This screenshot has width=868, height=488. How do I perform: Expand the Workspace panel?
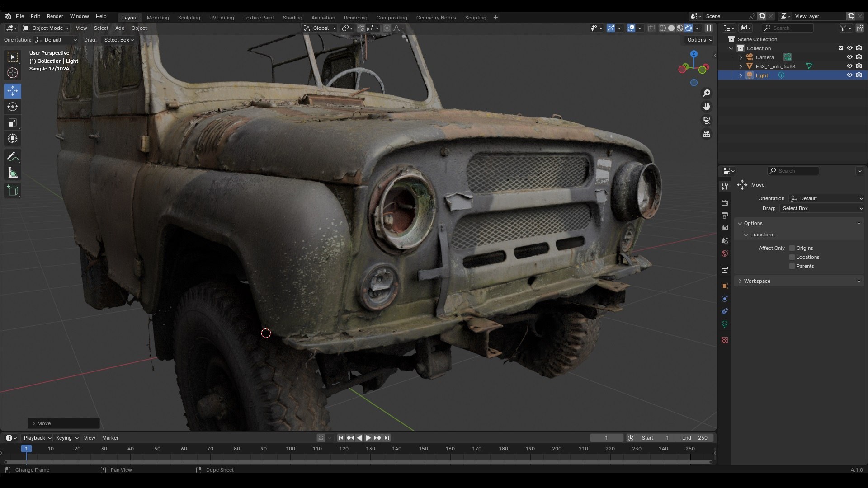(757, 281)
